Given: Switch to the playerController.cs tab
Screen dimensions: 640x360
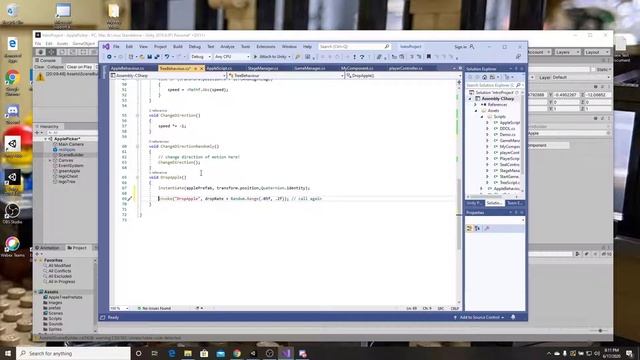Looking at the screenshot, I should [x=405, y=68].
